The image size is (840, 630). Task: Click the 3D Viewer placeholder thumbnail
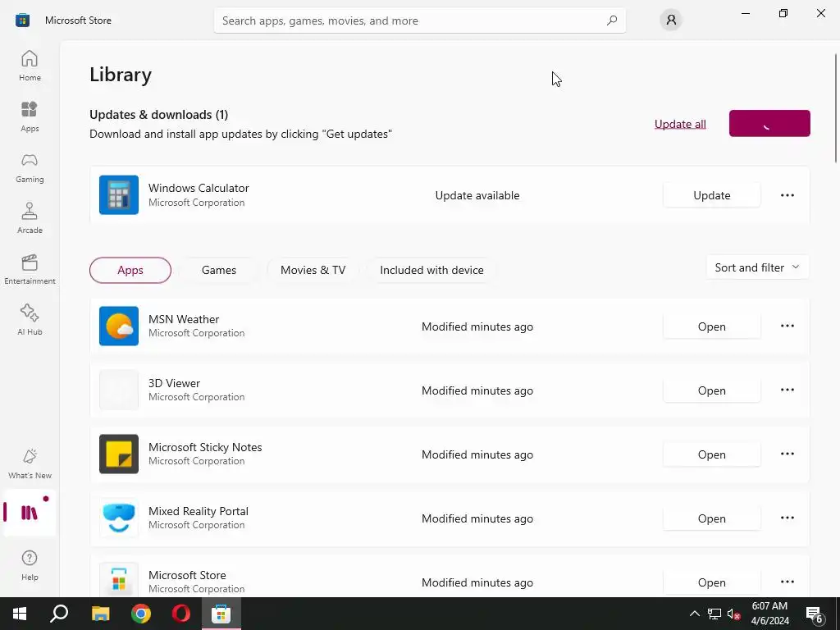point(119,390)
